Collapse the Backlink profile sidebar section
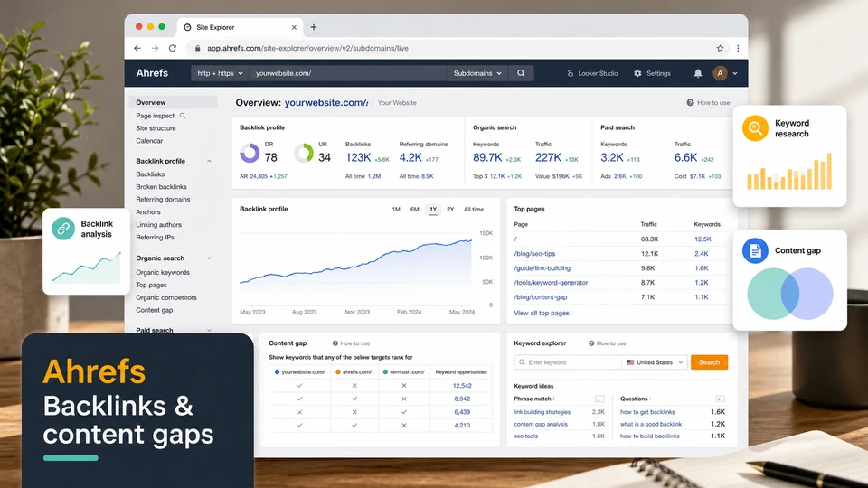Screen dimensions: 868x488 209,161
